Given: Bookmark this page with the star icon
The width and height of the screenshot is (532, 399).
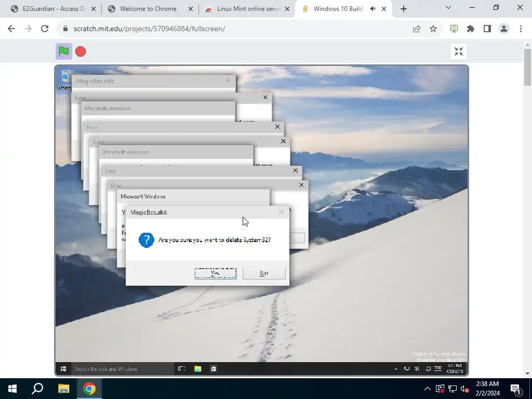Looking at the screenshot, I should pos(433,29).
